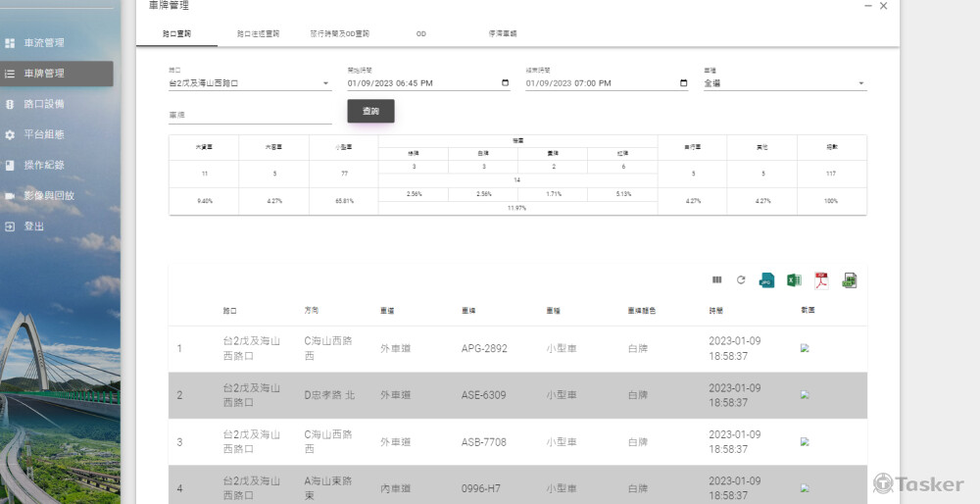Open 車流管理 in the sidebar
Image resolution: width=980 pixels, height=504 pixels.
(x=44, y=43)
